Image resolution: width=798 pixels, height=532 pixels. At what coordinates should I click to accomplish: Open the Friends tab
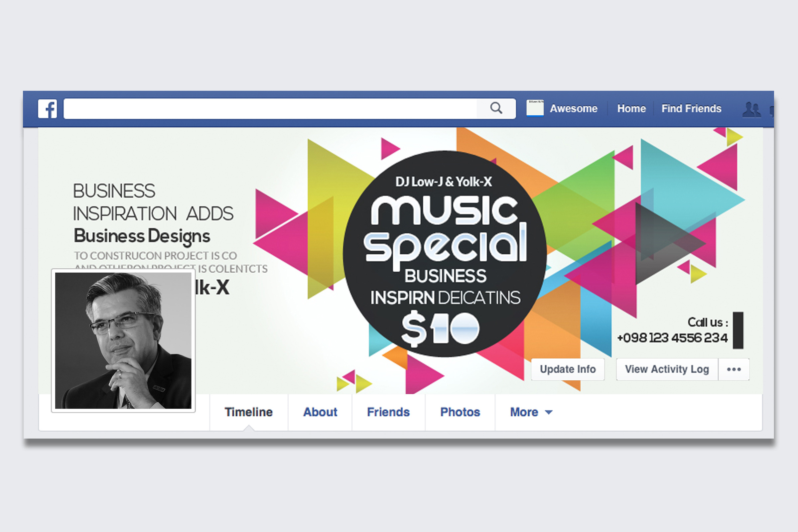[388, 412]
